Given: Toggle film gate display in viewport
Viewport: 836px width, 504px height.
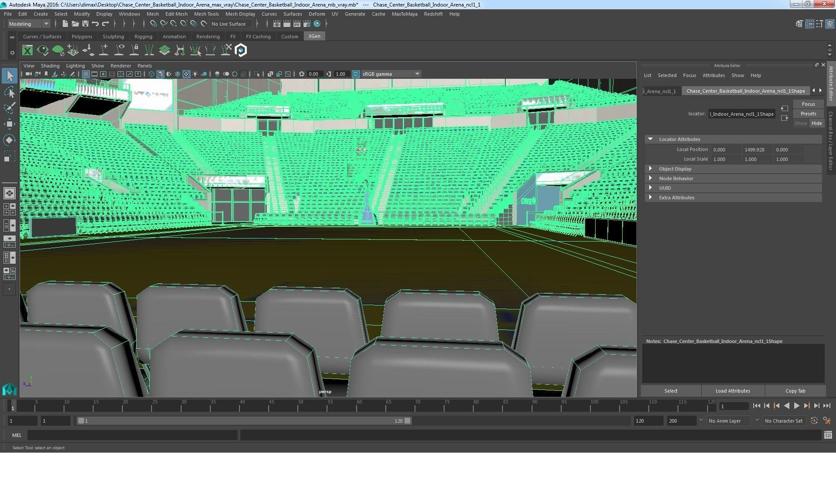Looking at the screenshot, I should 94,74.
